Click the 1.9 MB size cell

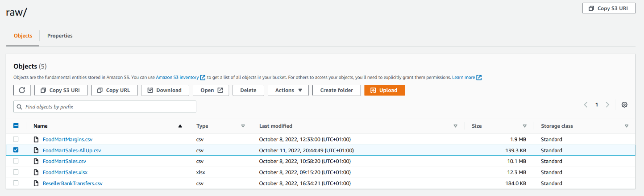coord(518,139)
